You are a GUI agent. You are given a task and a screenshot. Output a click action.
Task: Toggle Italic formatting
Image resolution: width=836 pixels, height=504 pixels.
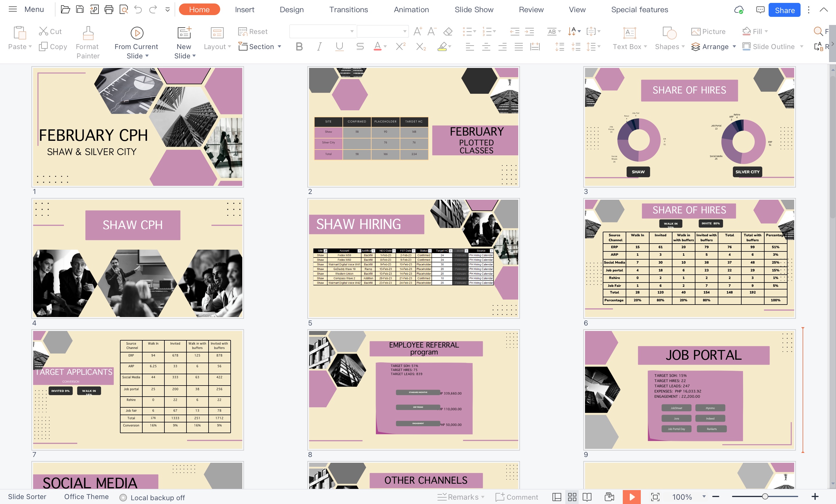coord(319,46)
